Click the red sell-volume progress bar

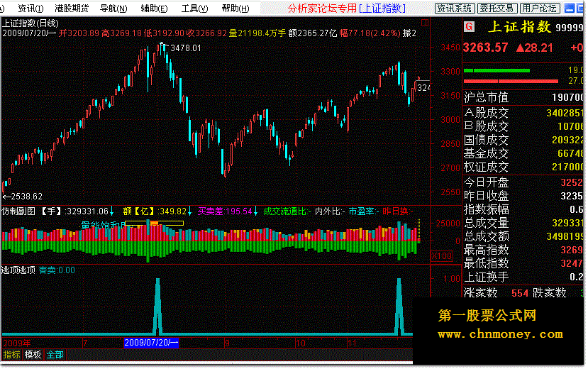coord(511,81)
